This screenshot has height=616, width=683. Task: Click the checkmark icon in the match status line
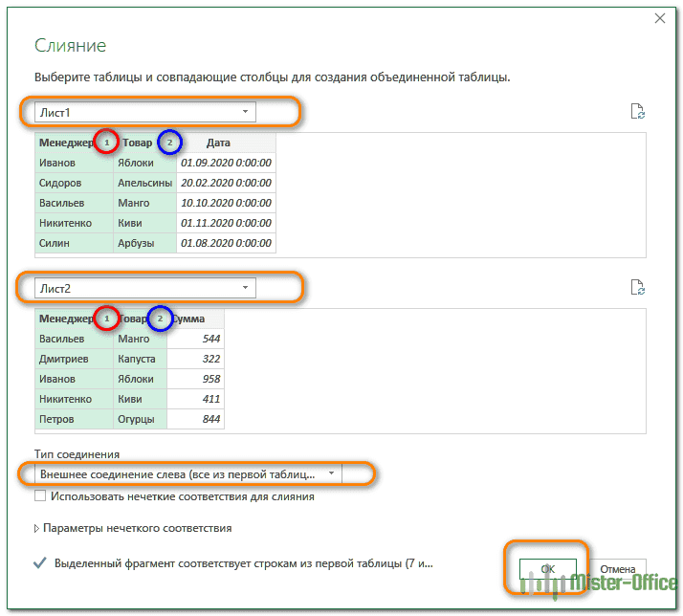[x=39, y=563]
